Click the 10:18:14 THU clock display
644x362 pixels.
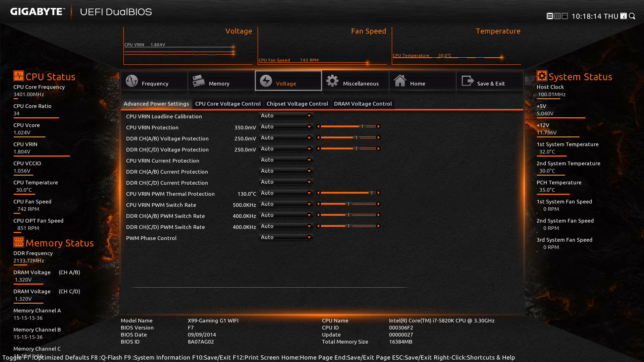pyautogui.click(x=595, y=16)
